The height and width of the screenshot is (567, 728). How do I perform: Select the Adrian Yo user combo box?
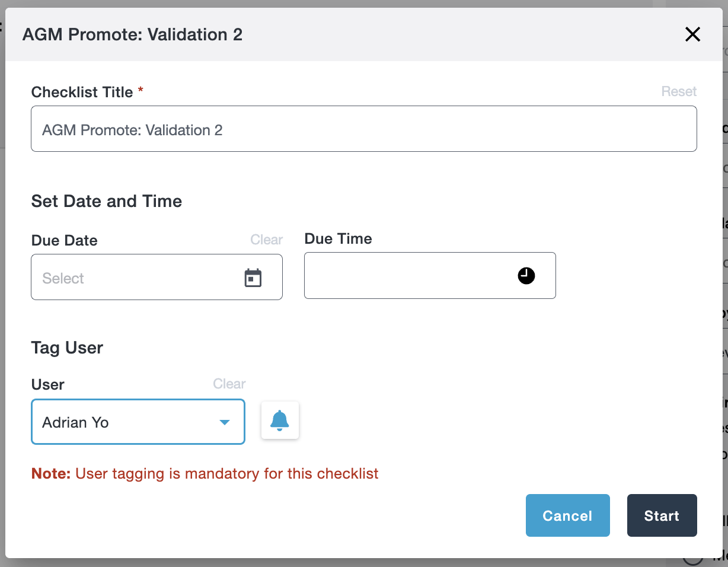pyautogui.click(x=124, y=422)
